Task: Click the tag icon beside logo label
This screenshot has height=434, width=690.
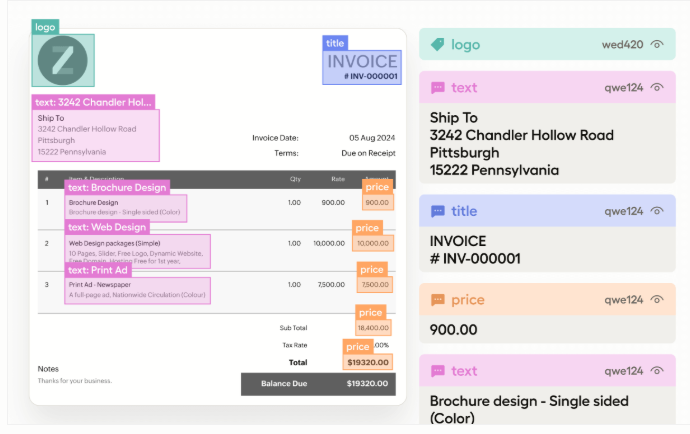Action: click(x=437, y=44)
